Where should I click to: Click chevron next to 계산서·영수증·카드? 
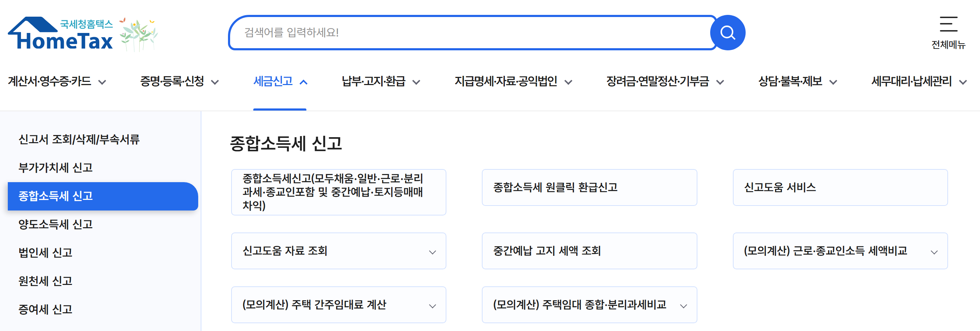click(102, 82)
